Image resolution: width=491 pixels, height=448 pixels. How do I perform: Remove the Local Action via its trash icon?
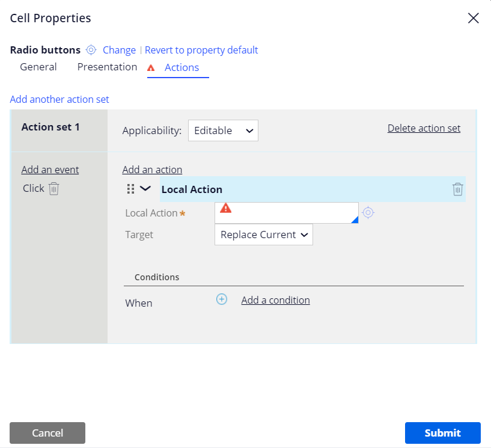pos(457,189)
